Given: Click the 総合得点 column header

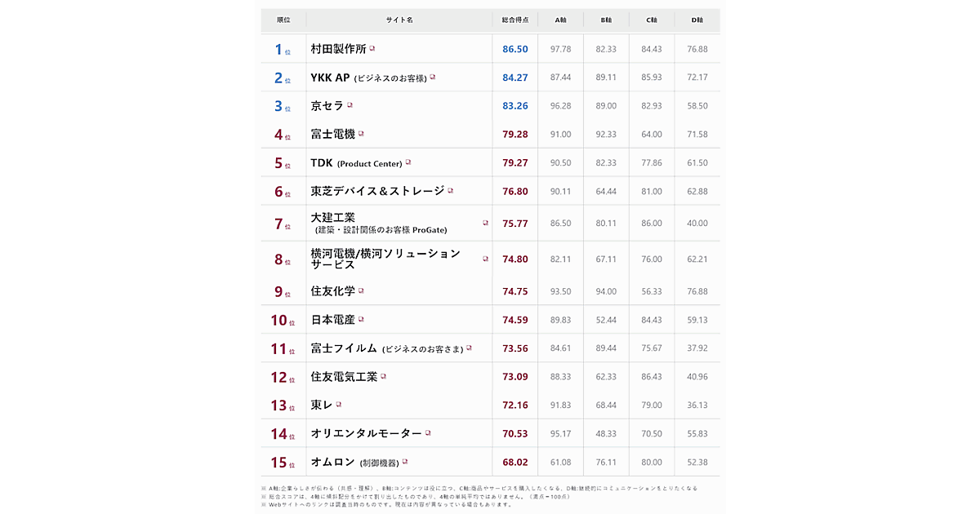Looking at the screenshot, I should coord(515,20).
